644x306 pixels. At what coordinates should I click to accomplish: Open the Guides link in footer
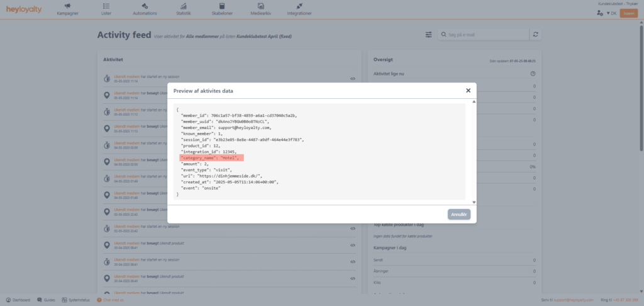tap(48, 300)
